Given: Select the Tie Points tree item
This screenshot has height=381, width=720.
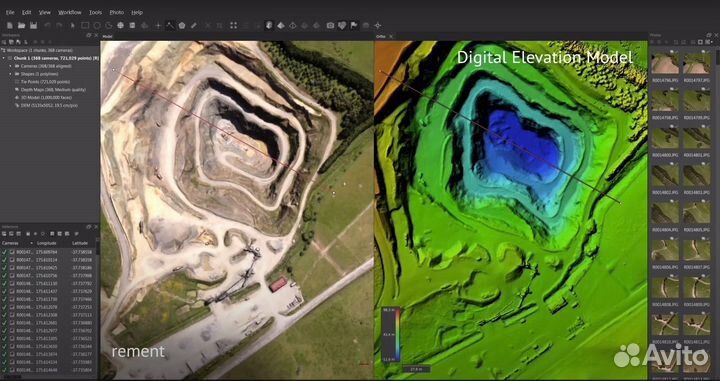Looking at the screenshot, I should click(45, 82).
